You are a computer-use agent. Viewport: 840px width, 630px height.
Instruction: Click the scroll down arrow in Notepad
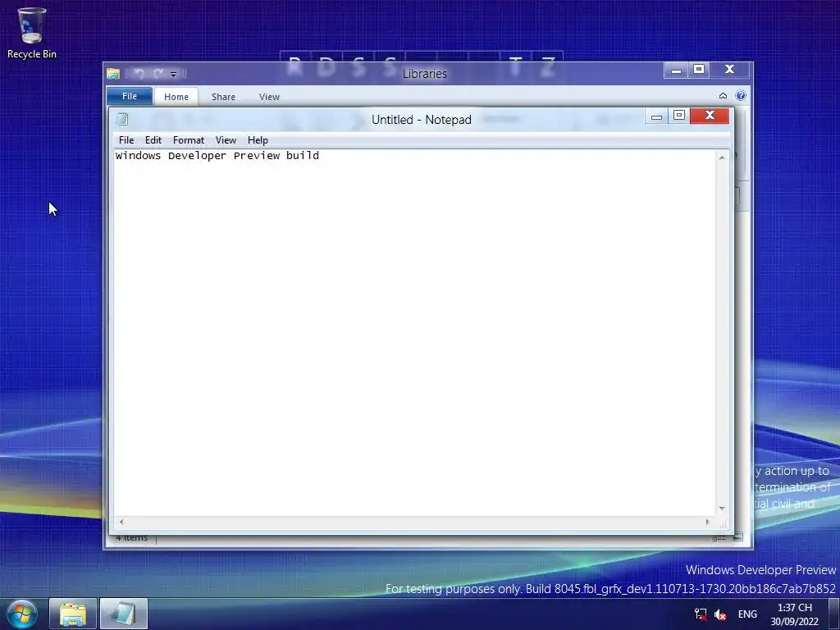[722, 509]
